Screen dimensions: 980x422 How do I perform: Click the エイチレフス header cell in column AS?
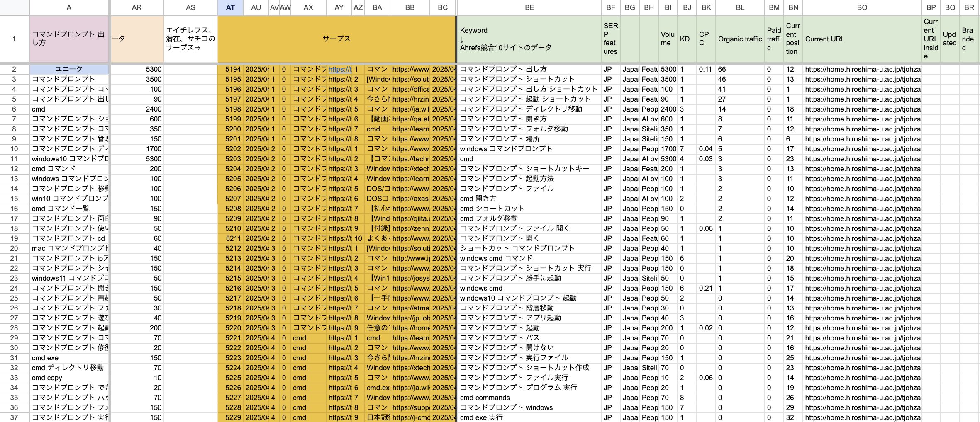[190, 39]
